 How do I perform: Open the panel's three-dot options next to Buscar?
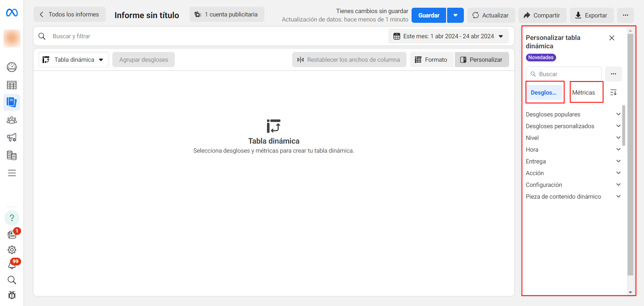pos(613,74)
